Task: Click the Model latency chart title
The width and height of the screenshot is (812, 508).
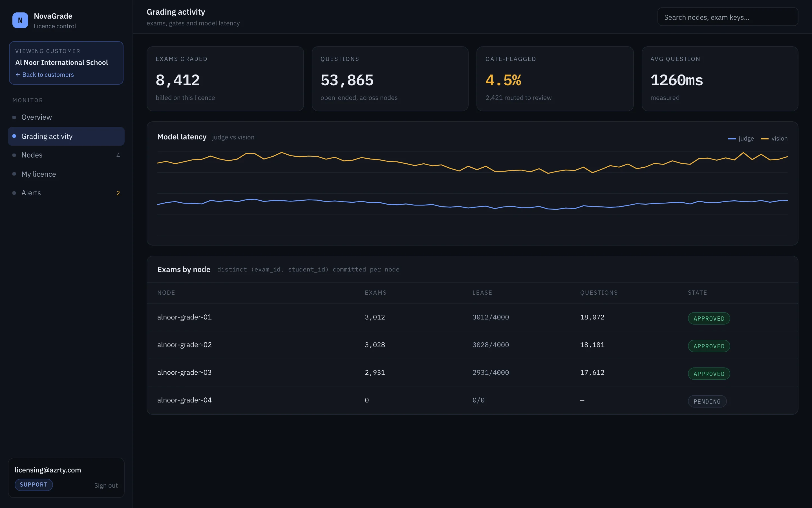Action: [182, 137]
